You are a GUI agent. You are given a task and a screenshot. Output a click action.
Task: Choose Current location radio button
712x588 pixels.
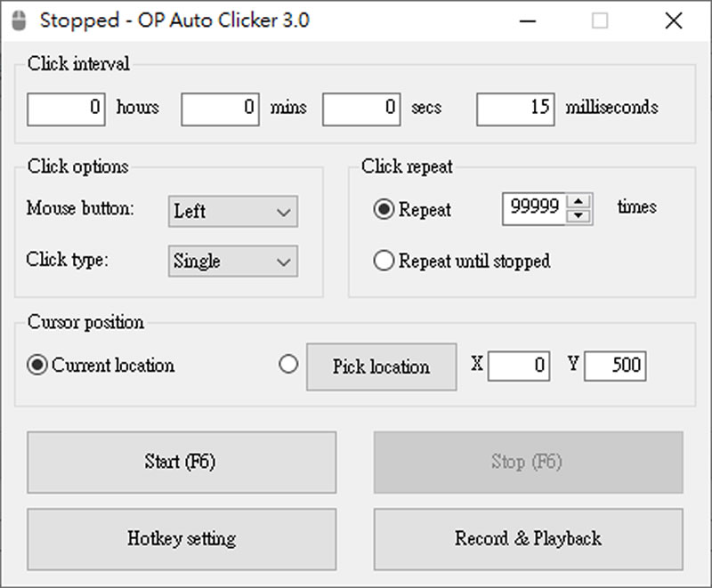(x=37, y=366)
